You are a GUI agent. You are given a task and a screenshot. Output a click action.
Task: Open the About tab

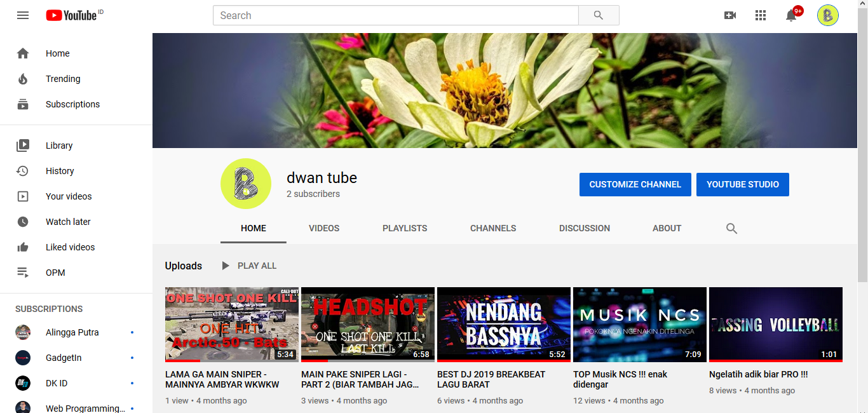667,228
